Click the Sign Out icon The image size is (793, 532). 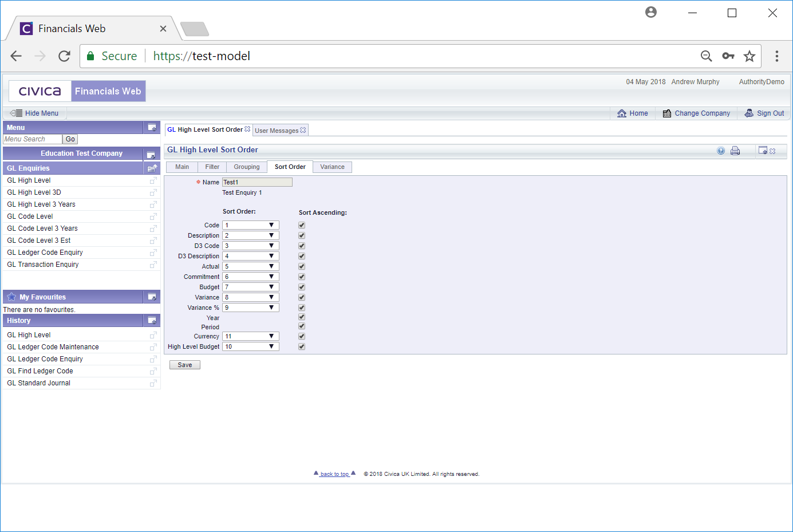click(x=749, y=113)
